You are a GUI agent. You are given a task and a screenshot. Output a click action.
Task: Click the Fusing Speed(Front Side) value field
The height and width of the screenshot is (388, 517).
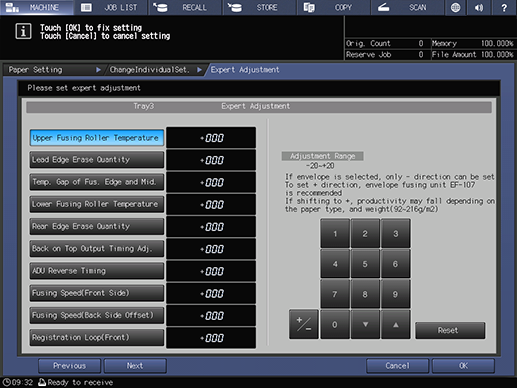coord(211,293)
